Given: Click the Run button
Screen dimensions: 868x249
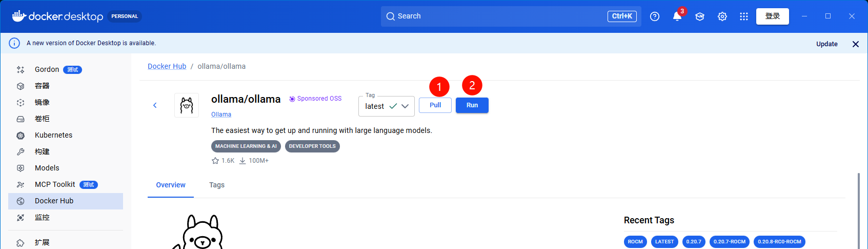Looking at the screenshot, I should coord(472,105).
